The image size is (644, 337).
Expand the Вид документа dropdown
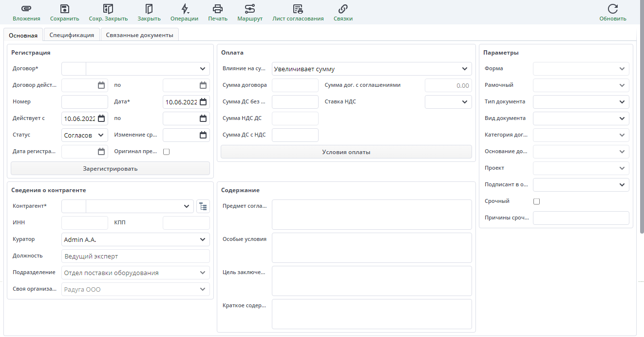(x=622, y=119)
